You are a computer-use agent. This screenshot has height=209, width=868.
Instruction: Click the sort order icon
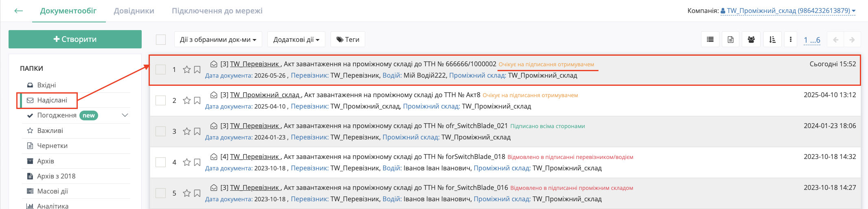click(772, 39)
